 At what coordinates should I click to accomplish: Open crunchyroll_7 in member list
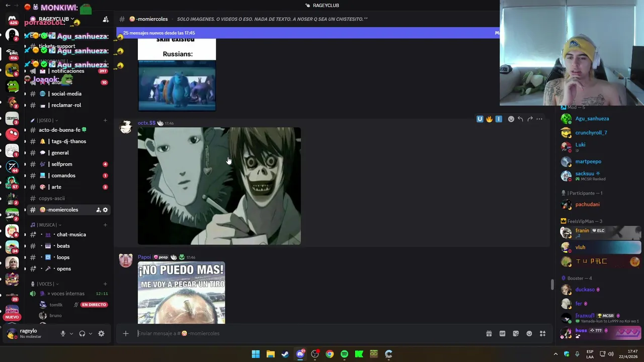(x=591, y=133)
